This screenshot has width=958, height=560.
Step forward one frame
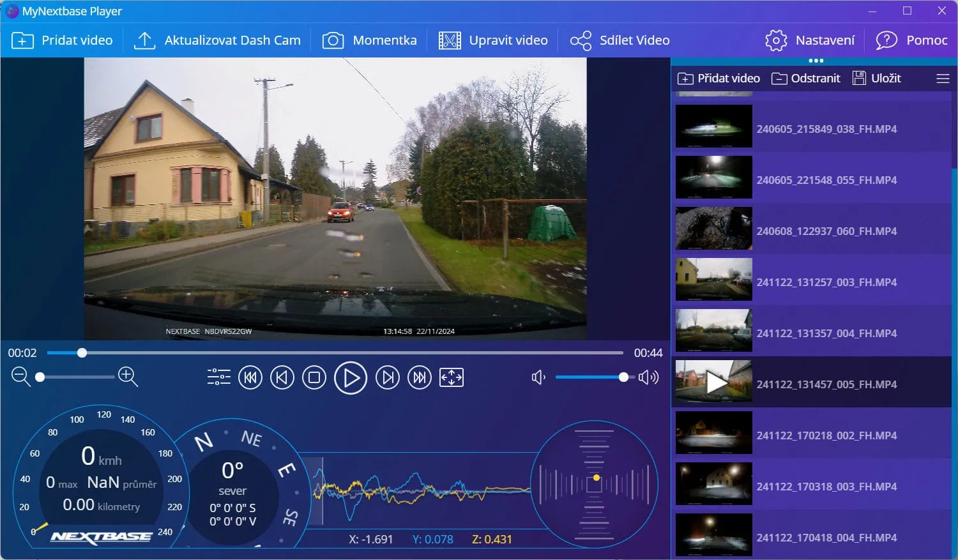(x=387, y=377)
